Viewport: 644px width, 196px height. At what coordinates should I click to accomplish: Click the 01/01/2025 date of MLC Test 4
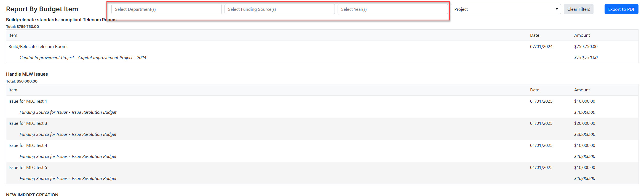coord(541,145)
